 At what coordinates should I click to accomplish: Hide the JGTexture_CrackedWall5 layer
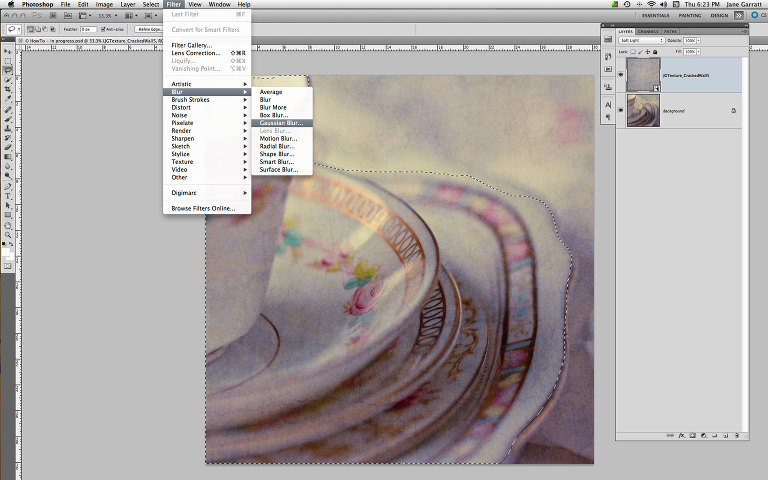click(621, 75)
